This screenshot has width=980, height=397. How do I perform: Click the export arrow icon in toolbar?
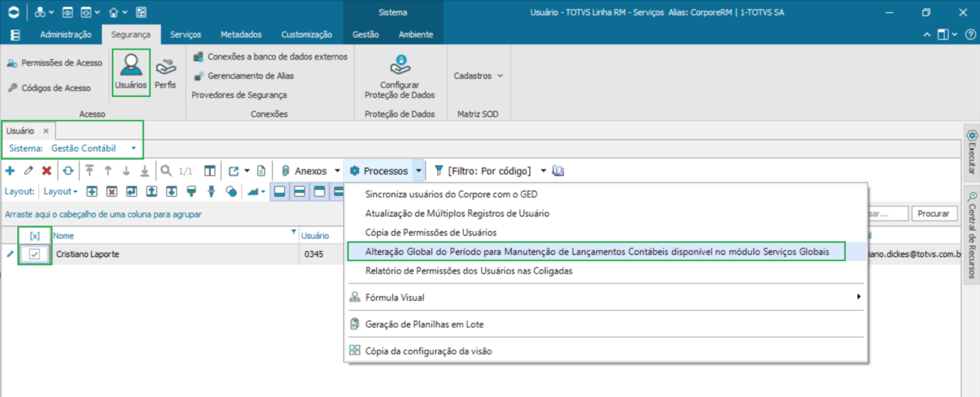point(233,171)
